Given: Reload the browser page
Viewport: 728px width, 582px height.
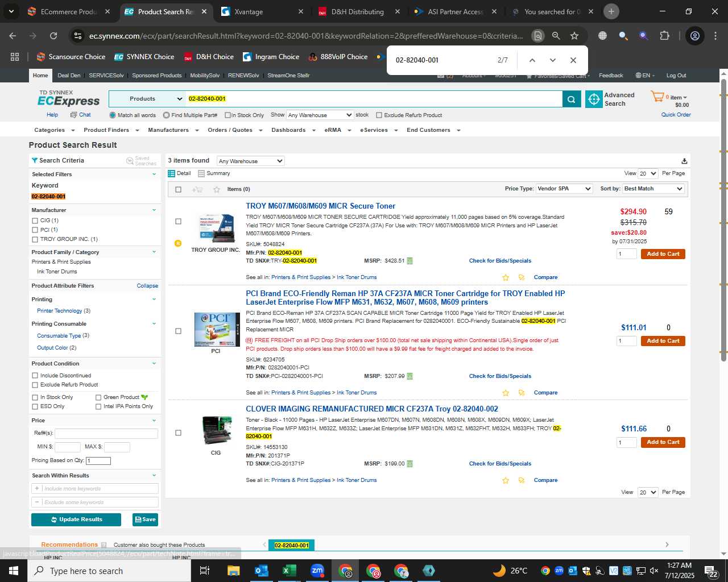Looking at the screenshot, I should point(53,36).
